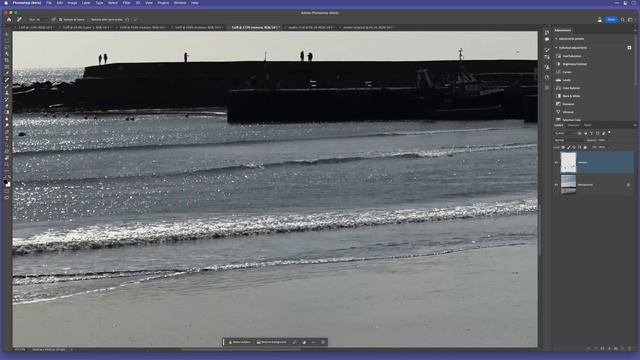
Task: Open the Window menu
Action: 180,3
